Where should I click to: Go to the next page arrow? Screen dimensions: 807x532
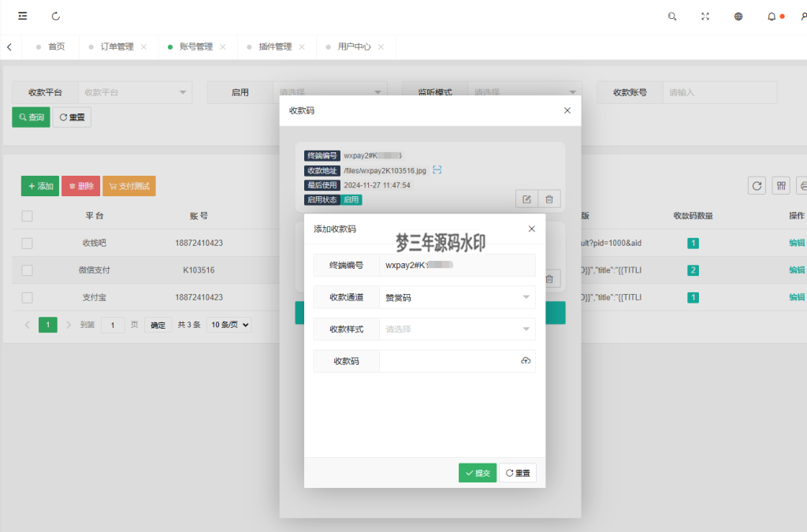(69, 325)
